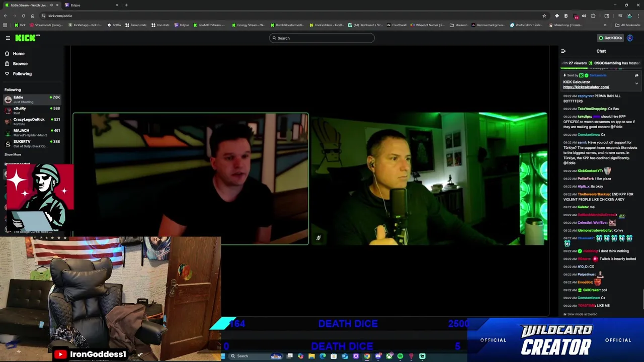Click the Get KICKs button
Image resolution: width=644 pixels, height=362 pixels.
pyautogui.click(x=610, y=38)
